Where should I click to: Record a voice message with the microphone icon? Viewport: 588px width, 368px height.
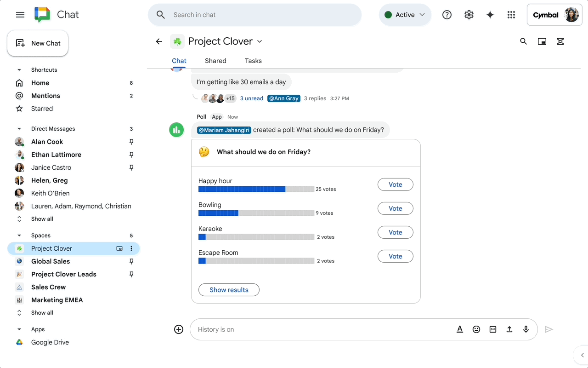tap(526, 329)
